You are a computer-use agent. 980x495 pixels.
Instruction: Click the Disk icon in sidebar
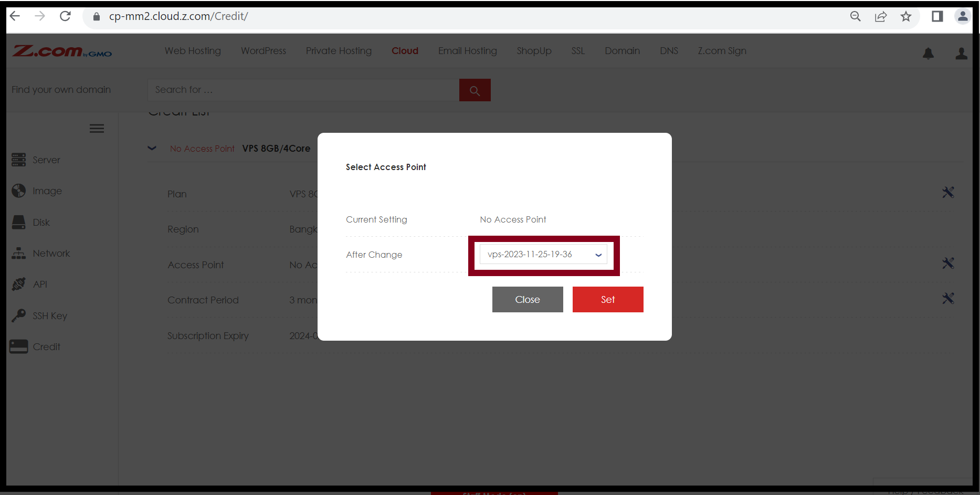click(19, 222)
